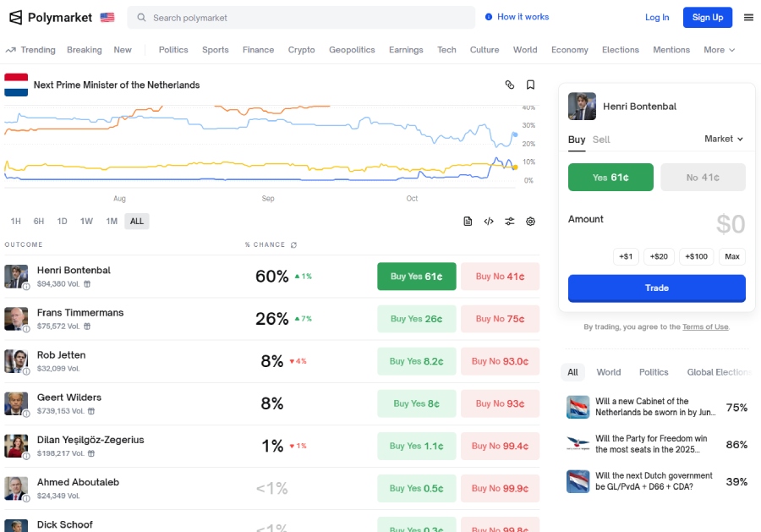
Task: Bookmark the Netherlands Prime Minister market
Action: [530, 85]
